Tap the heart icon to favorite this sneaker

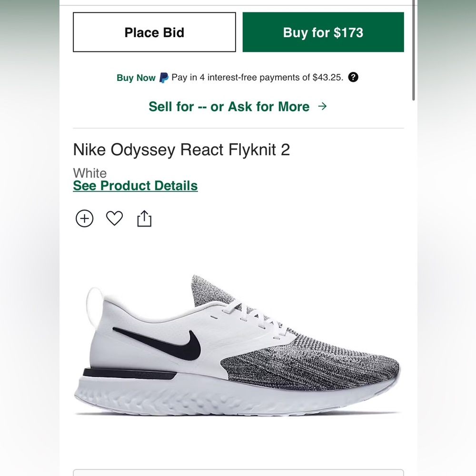[114, 218]
